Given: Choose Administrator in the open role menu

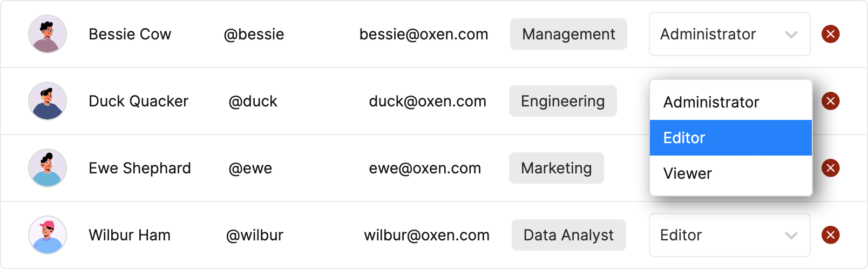Looking at the screenshot, I should coord(731,102).
